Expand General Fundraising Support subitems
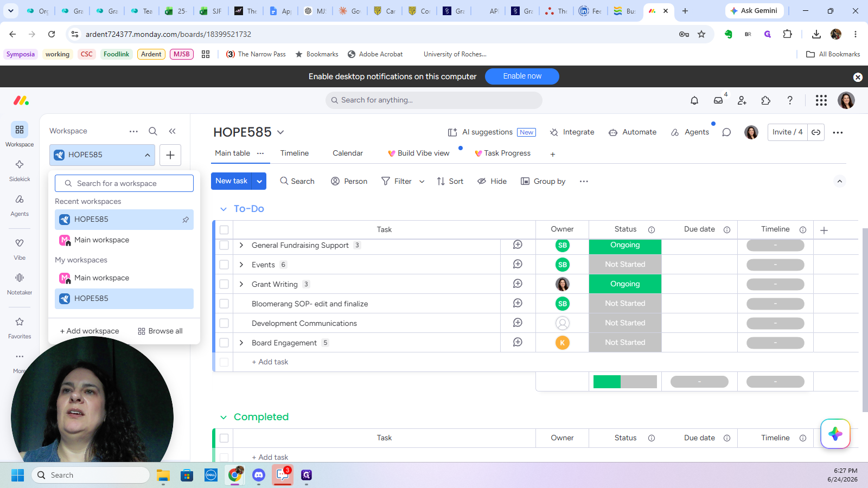 pyautogui.click(x=241, y=245)
